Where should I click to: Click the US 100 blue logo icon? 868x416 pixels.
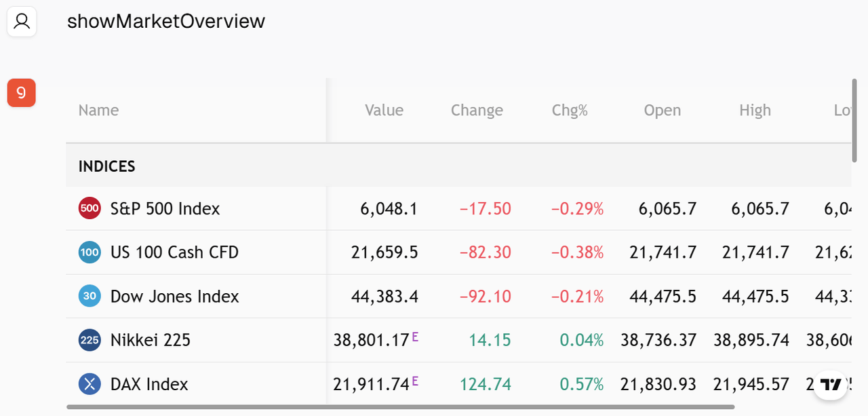tap(90, 252)
